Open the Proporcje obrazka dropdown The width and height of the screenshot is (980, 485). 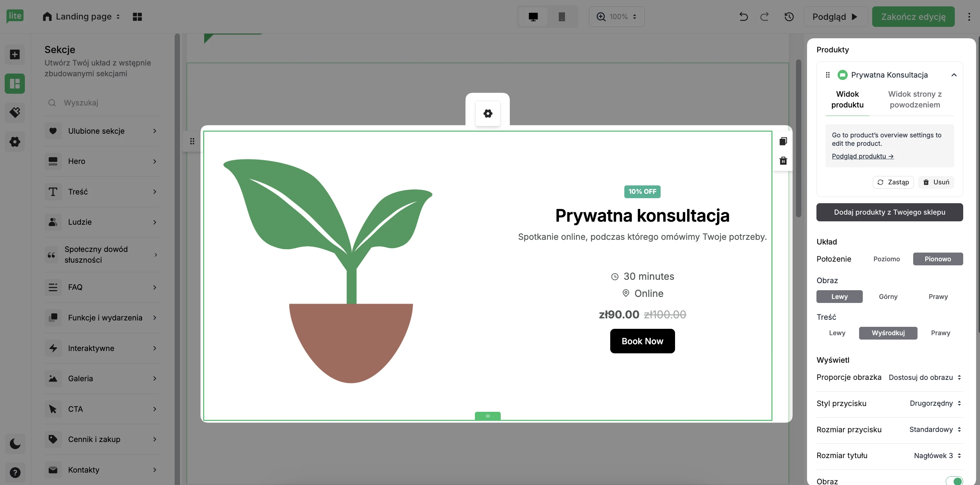[925, 377]
